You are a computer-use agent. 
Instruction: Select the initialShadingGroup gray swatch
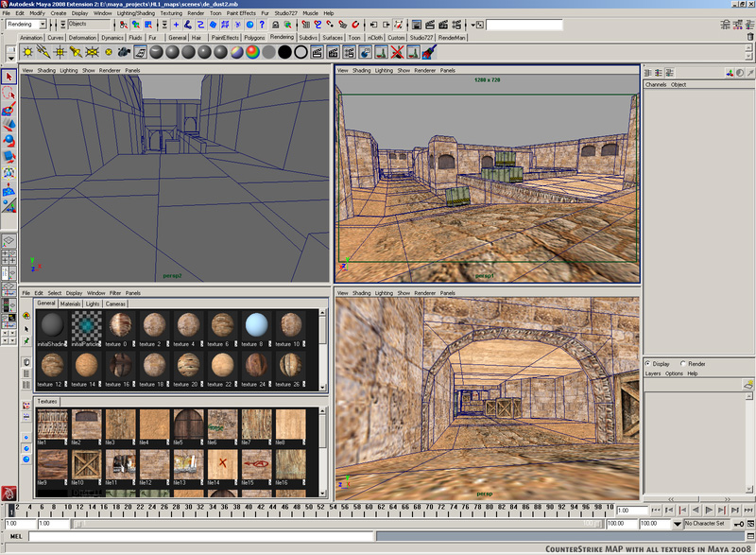tap(53, 324)
